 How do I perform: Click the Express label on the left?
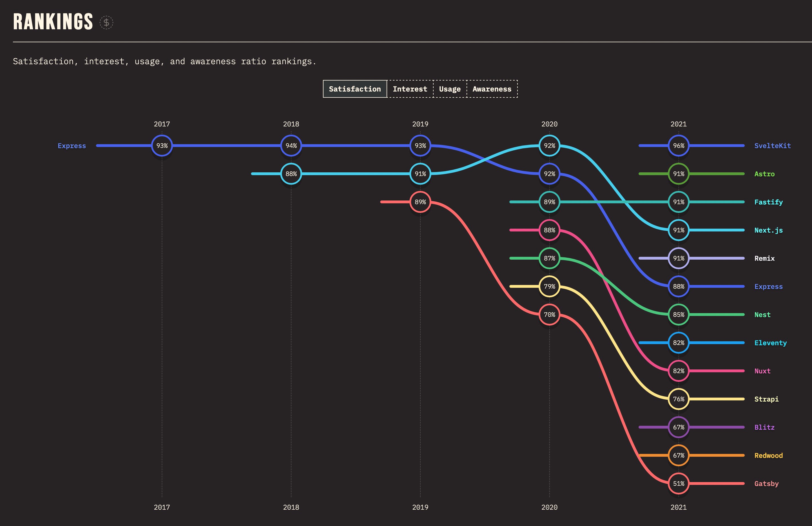[x=72, y=146]
